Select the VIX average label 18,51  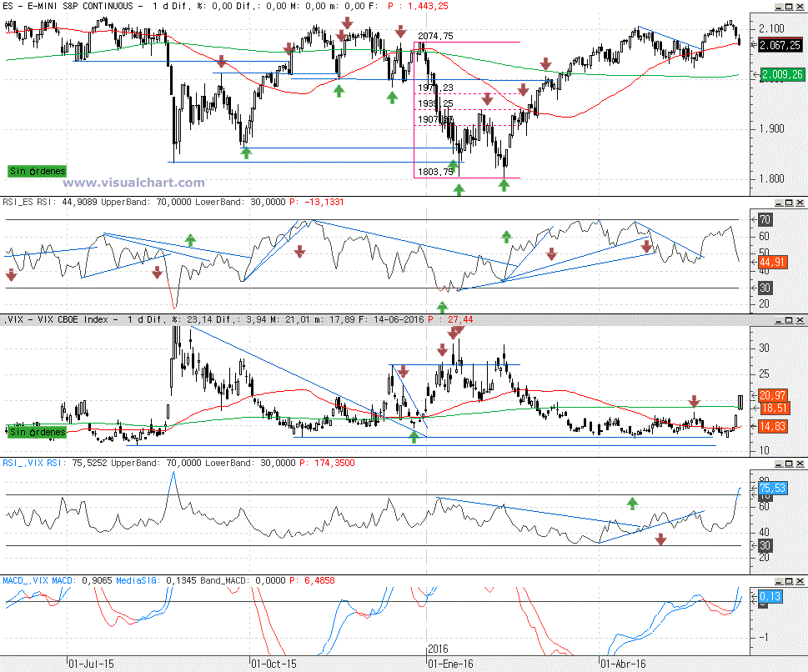[x=775, y=409]
